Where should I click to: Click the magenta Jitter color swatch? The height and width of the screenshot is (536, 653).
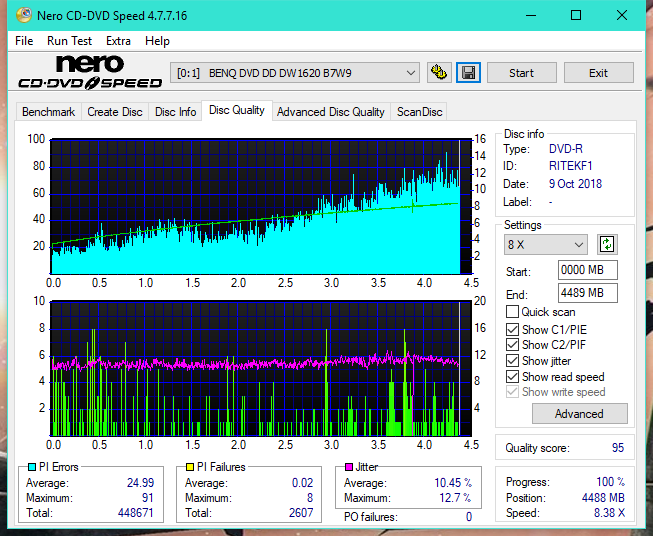pos(349,467)
